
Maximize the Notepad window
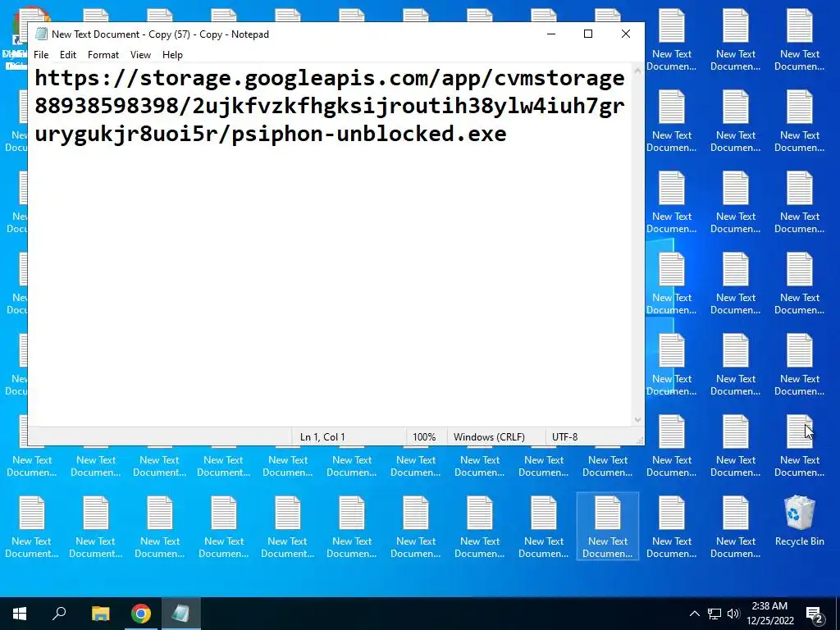tap(588, 34)
